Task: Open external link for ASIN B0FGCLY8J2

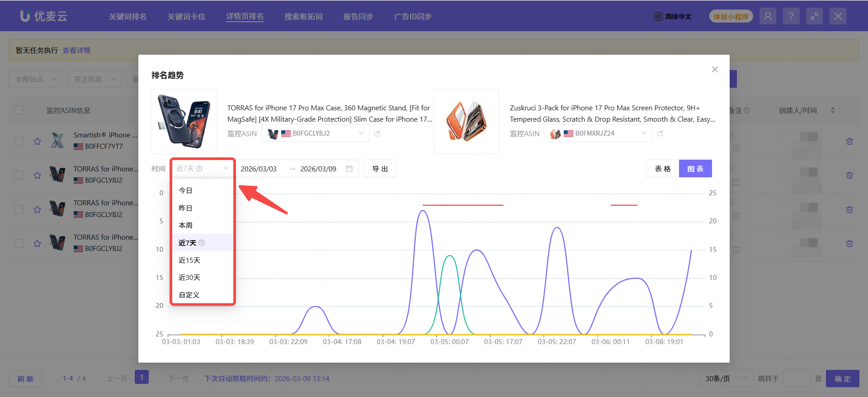Action: coord(377,133)
